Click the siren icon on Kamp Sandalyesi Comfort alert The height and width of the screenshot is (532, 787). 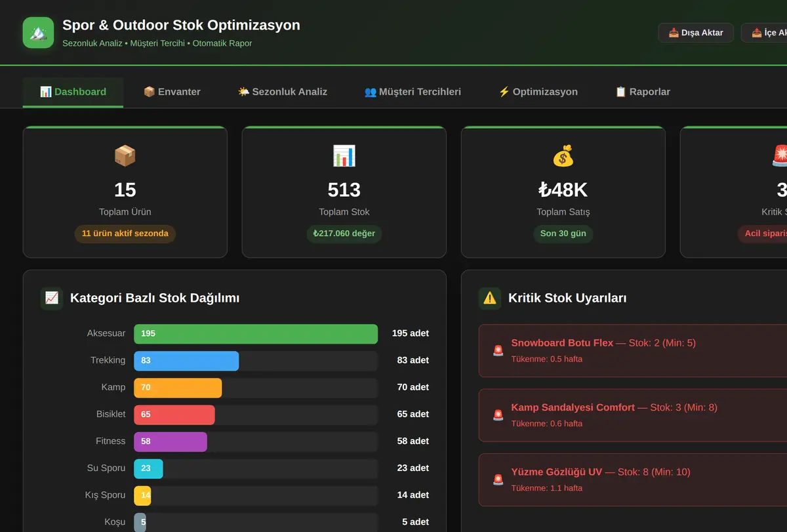click(498, 415)
